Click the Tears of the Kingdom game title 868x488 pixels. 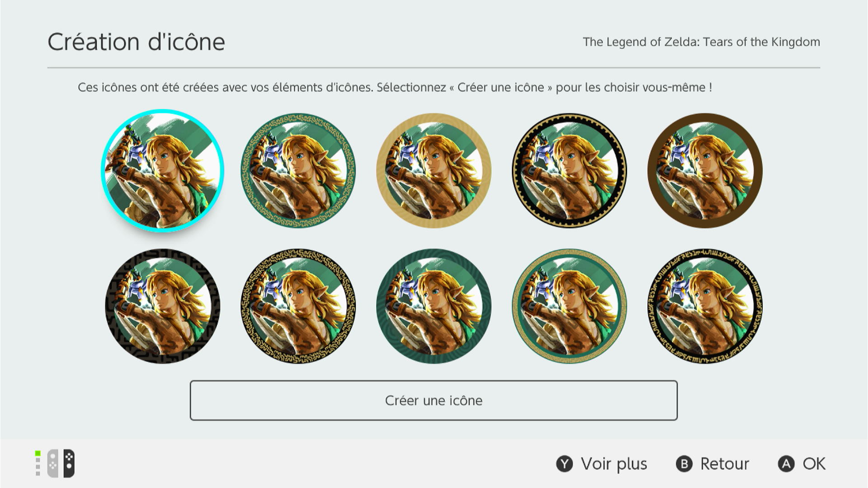coord(701,42)
